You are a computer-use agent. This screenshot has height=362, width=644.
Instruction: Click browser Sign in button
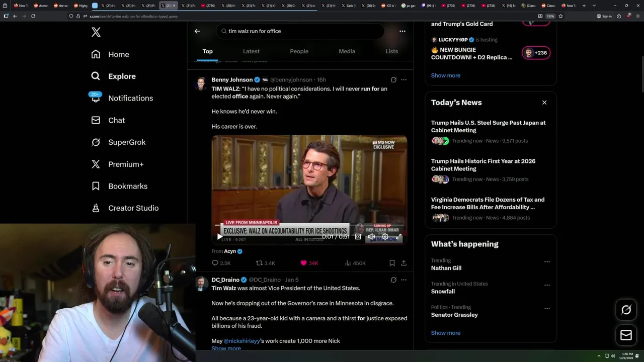pos(604,16)
